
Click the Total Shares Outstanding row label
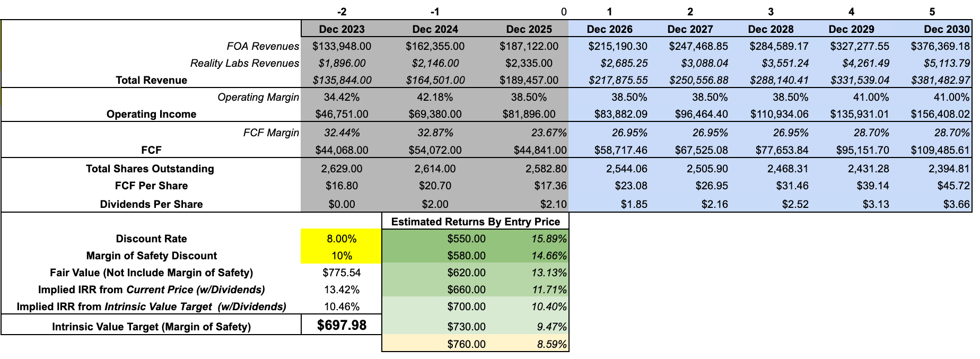pos(150,169)
